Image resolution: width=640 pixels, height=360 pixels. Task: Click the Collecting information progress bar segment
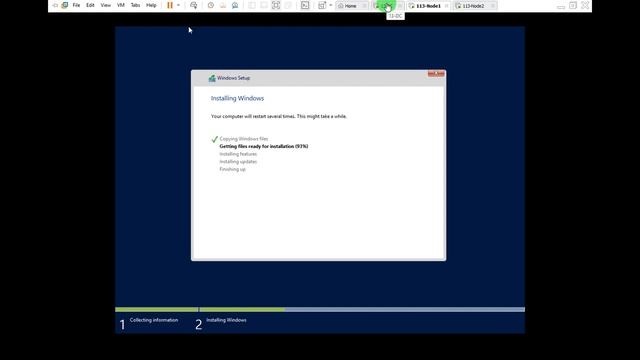tap(156, 309)
